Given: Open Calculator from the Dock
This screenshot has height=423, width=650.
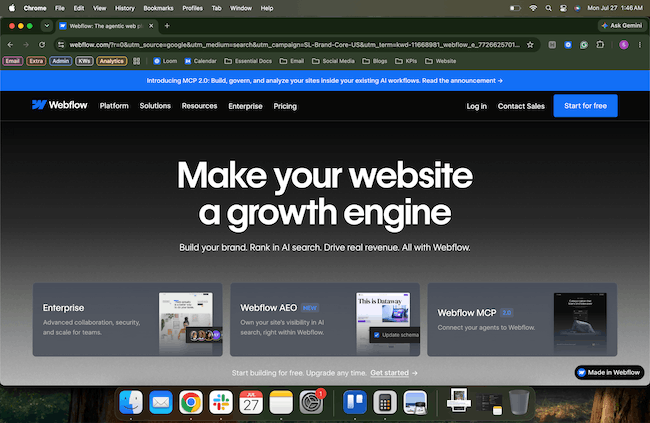Looking at the screenshot, I should pos(385,402).
